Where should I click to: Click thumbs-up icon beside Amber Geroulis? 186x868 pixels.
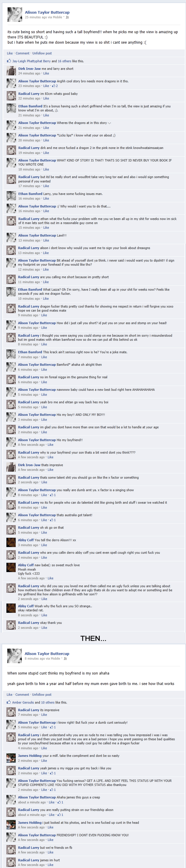(9, 702)
